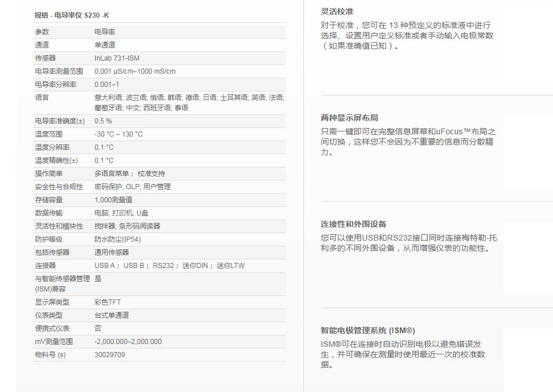The width and height of the screenshot is (553, 392).
Task: Click the '灵活校准' heading
Action: point(337,11)
